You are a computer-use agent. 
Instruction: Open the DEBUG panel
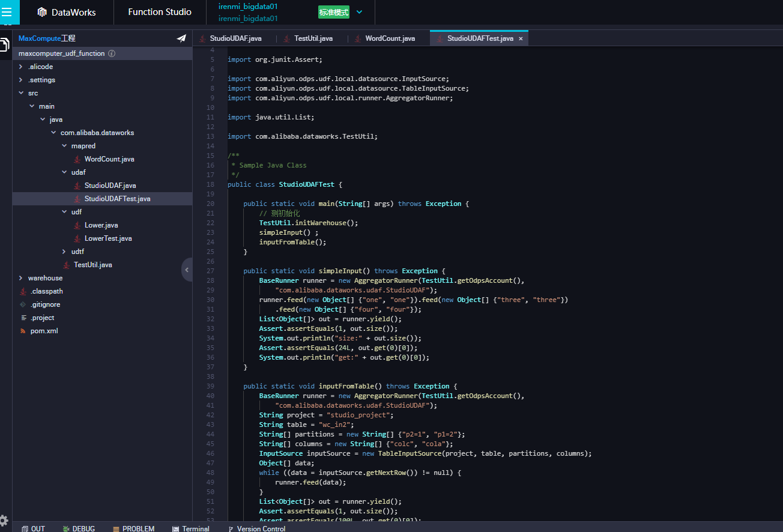[x=79, y=529]
